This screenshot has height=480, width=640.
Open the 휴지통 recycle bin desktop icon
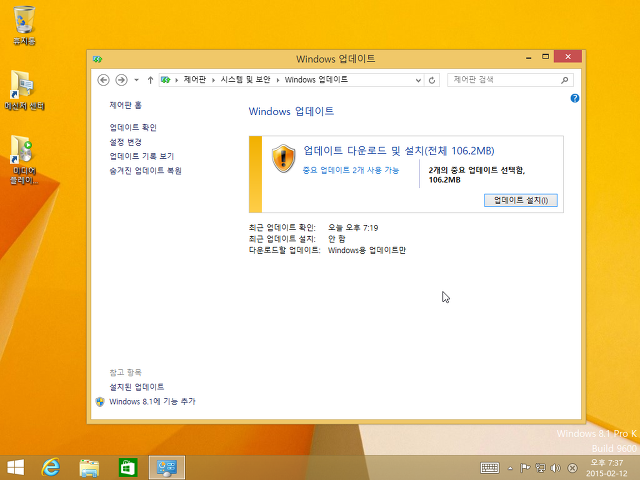[x=24, y=25]
